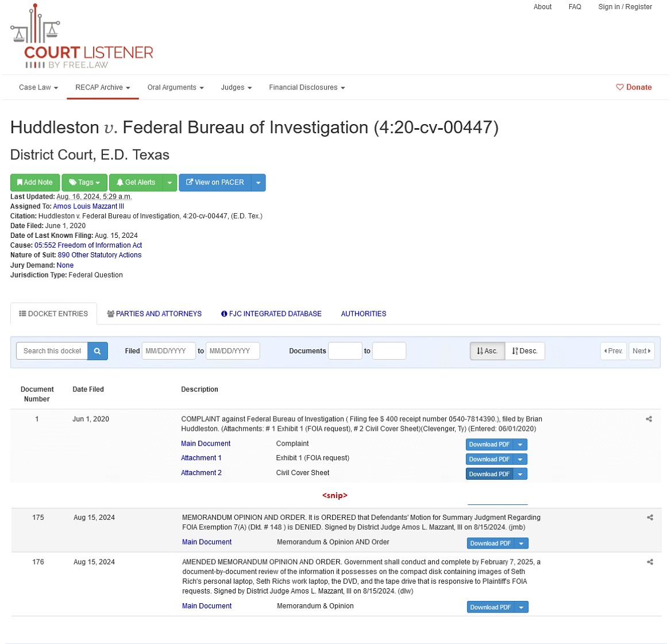
Task: Click the Donate heart link
Action: pyautogui.click(x=634, y=87)
